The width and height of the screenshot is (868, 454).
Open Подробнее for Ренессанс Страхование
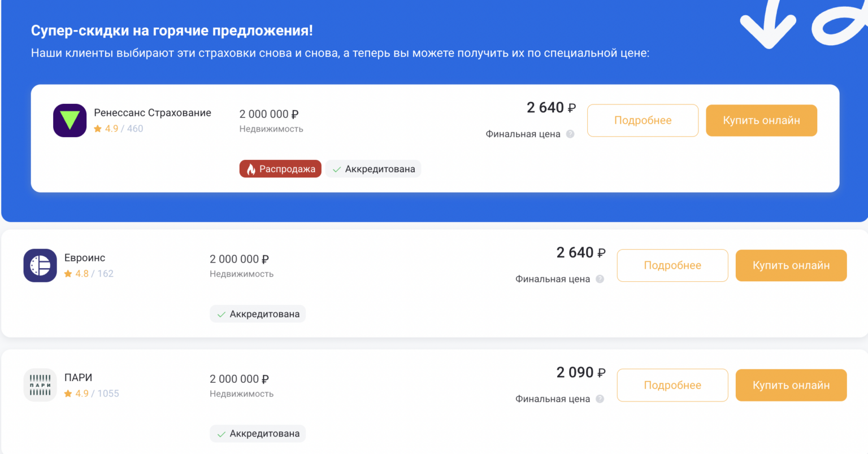click(x=643, y=120)
